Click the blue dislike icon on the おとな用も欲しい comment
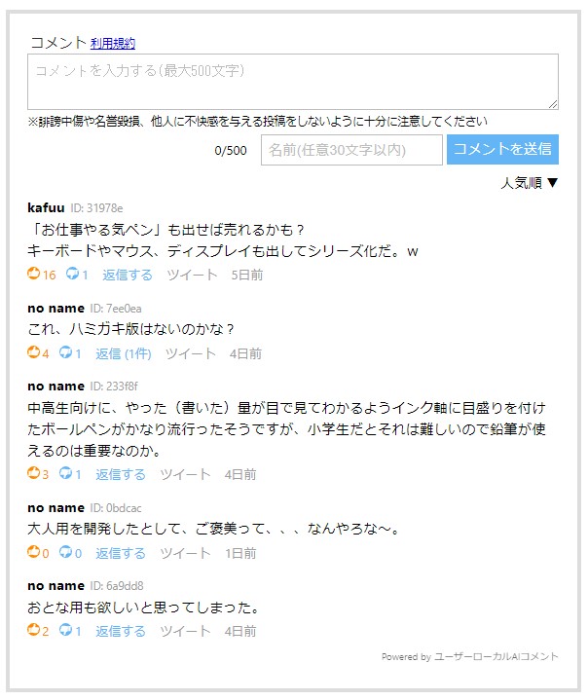588x700 pixels. [x=65, y=631]
